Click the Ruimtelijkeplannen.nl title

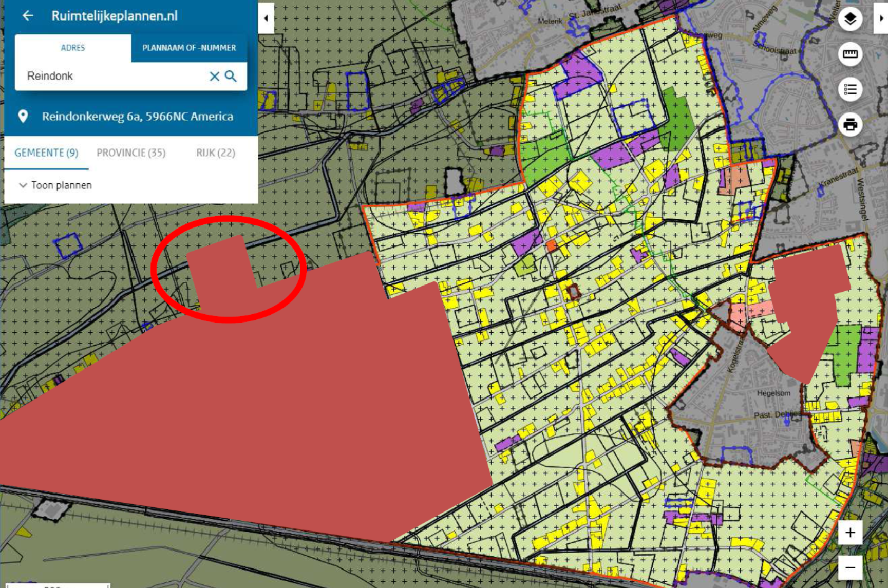[115, 16]
